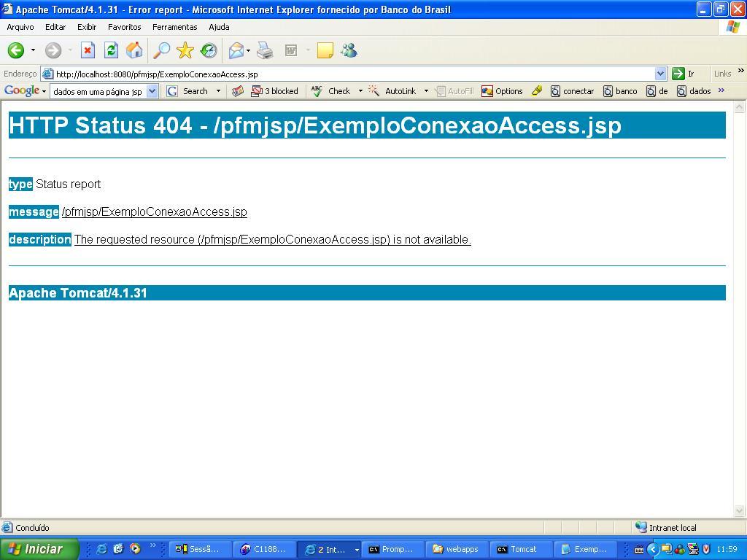Open the Favorites star pane
The height and width of the screenshot is (560, 747).
point(185,50)
